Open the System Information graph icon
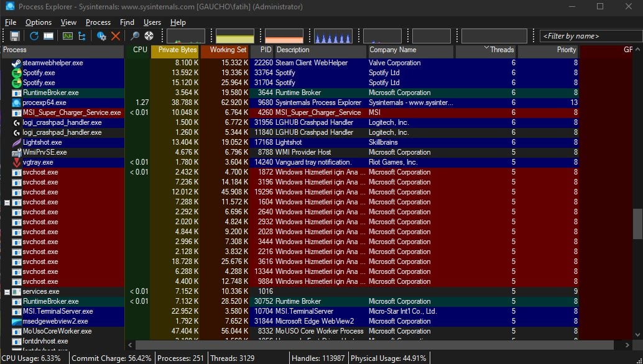The height and width of the screenshot is (364, 643). pyautogui.click(x=68, y=36)
